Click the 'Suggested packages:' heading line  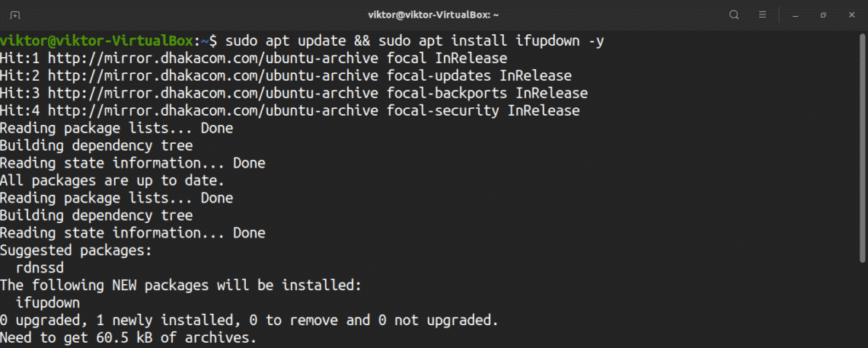pos(76,250)
